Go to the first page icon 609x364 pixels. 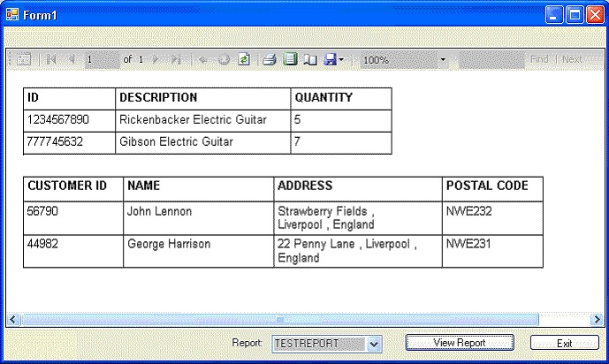click(51, 59)
